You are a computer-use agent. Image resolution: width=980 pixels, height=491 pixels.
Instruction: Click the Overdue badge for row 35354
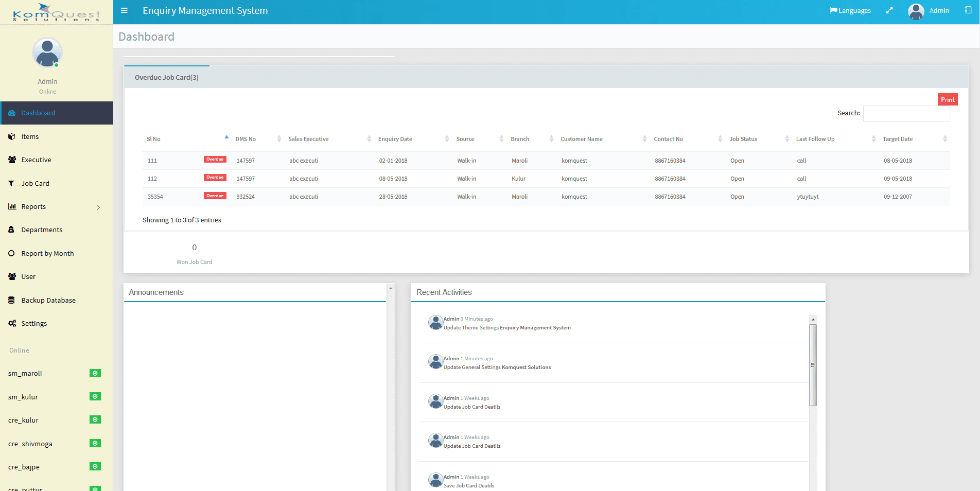click(215, 196)
